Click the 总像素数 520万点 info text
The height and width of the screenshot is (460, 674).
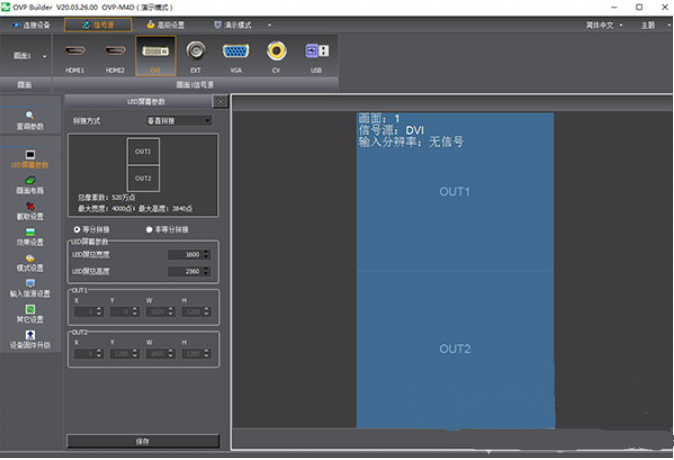(x=106, y=197)
